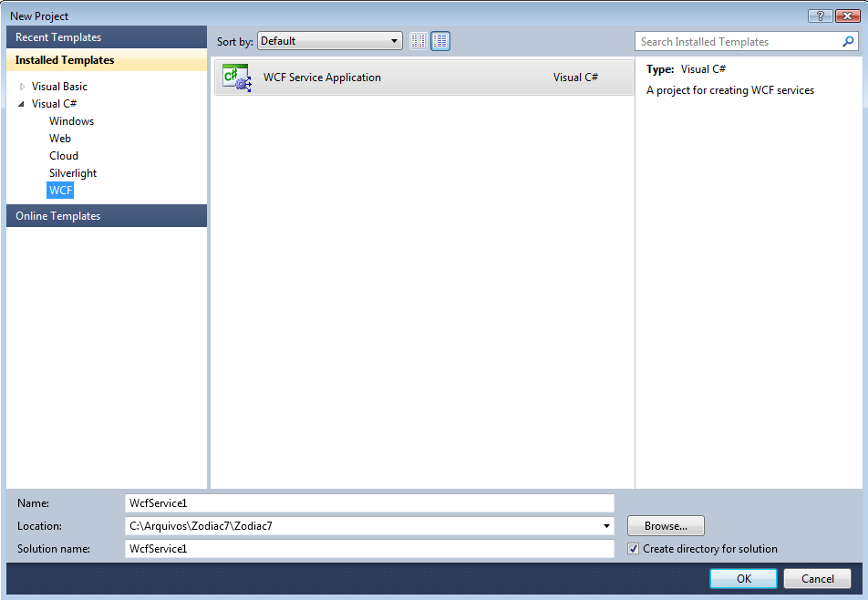Click the OK button
This screenshot has width=868, height=600.
pyautogui.click(x=743, y=578)
